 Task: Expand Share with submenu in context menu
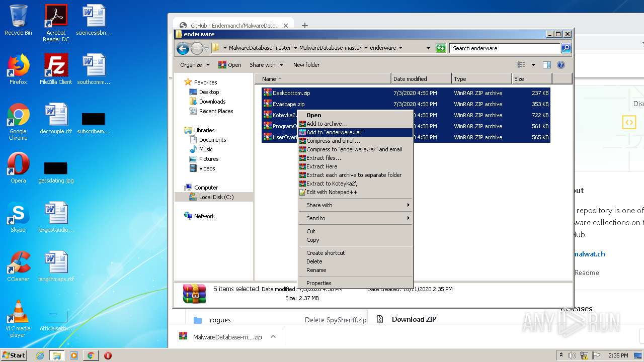(x=355, y=205)
